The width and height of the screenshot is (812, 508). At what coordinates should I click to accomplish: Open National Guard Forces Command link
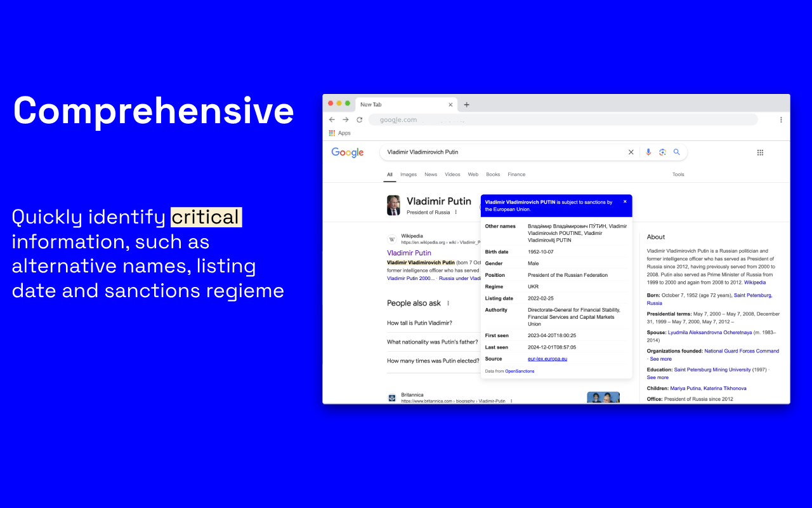point(742,351)
